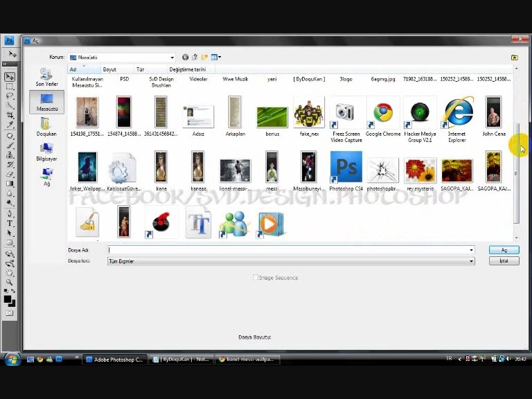Sort by Değiştirme tarihi column header
The height and width of the screenshot is (399, 532).
(x=191, y=69)
